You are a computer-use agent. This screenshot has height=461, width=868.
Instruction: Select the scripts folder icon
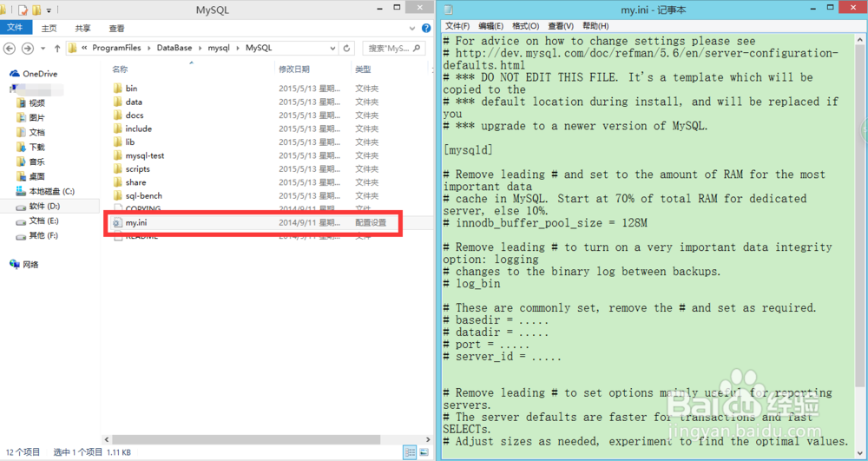(117, 168)
